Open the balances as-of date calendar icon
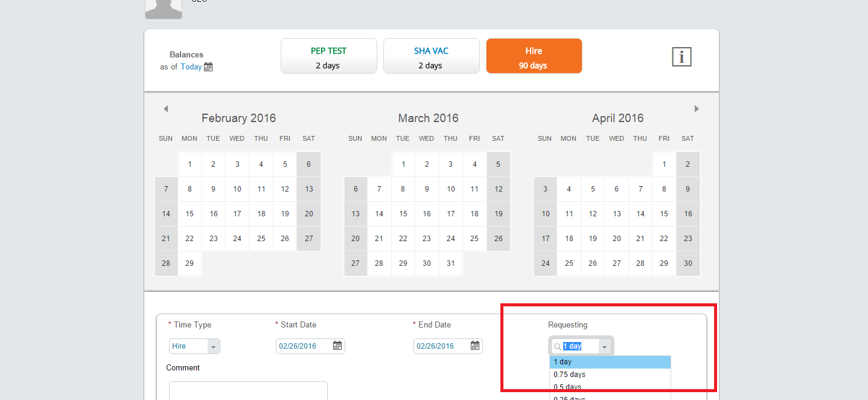868x400 pixels. pyautogui.click(x=208, y=67)
